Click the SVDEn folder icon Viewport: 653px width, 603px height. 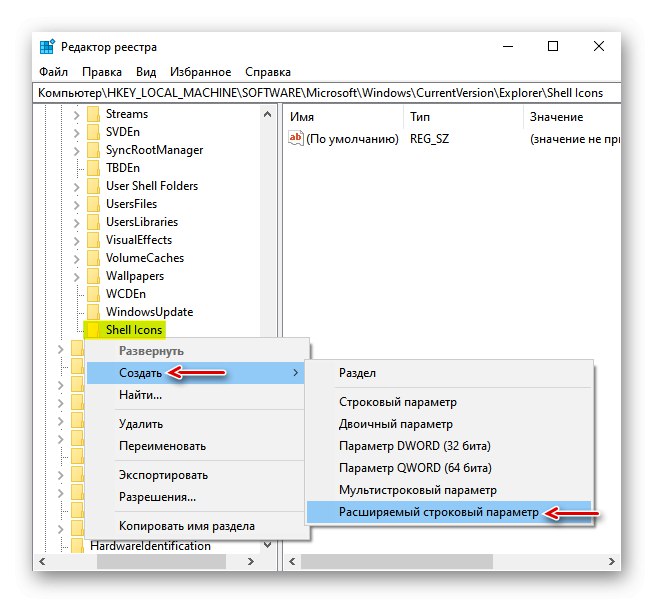point(93,132)
